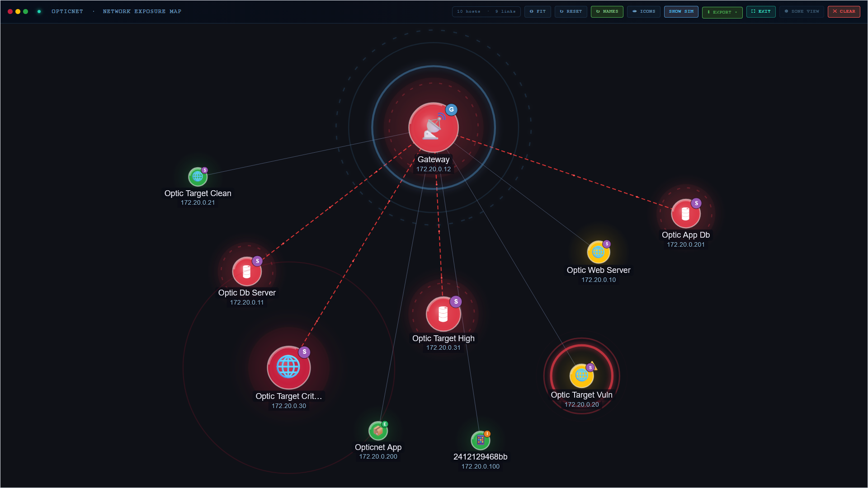
Task: Click the blue G badge on Gateway
Action: (451, 110)
